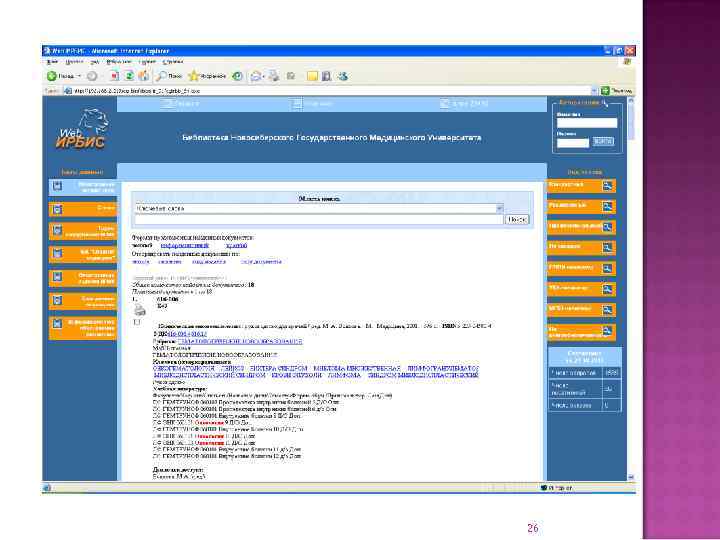Open the search area dropdown
The image size is (720, 540).
(499, 208)
